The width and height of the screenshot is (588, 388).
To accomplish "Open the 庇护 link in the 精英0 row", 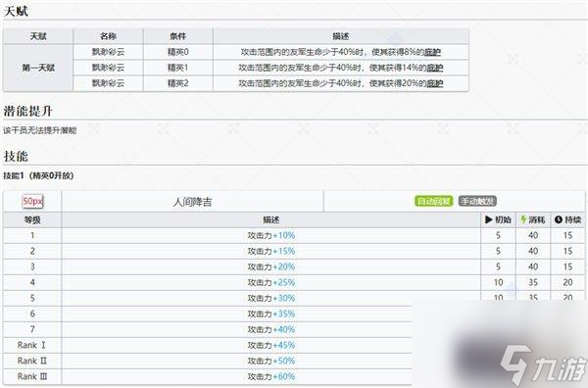I will click(432, 52).
